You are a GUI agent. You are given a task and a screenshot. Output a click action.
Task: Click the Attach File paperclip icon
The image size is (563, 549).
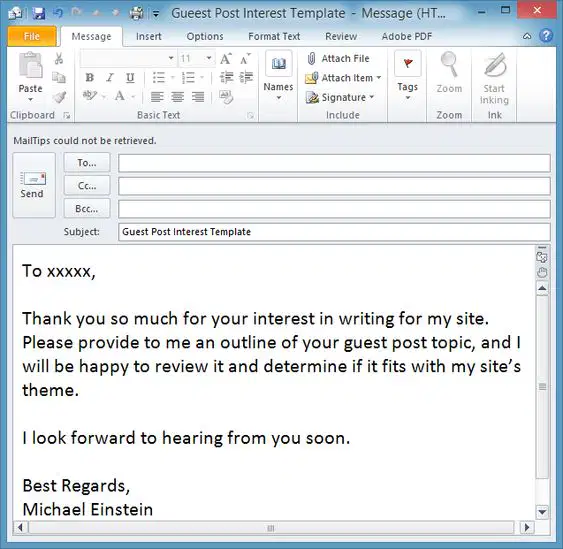tap(311, 59)
